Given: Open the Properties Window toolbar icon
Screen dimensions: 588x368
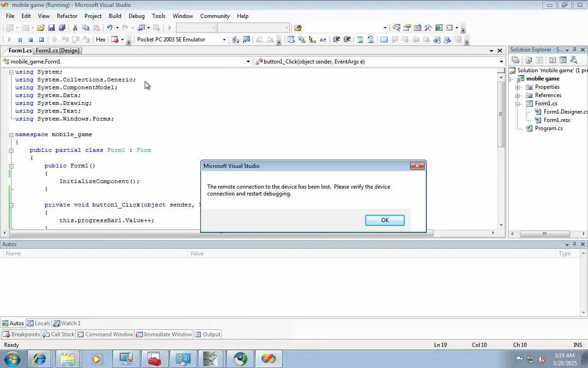Looking at the screenshot, I should [x=407, y=28].
